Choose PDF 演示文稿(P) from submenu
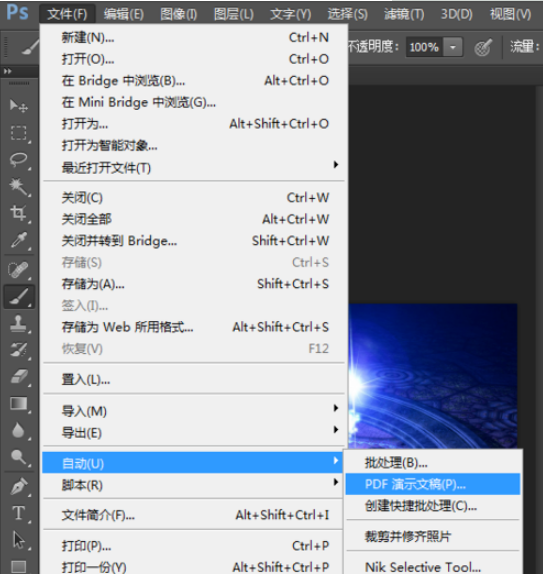 click(x=433, y=484)
